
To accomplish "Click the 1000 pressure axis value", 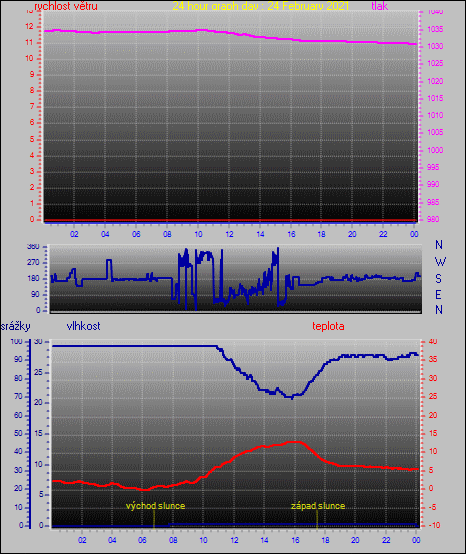I will 435,150.
